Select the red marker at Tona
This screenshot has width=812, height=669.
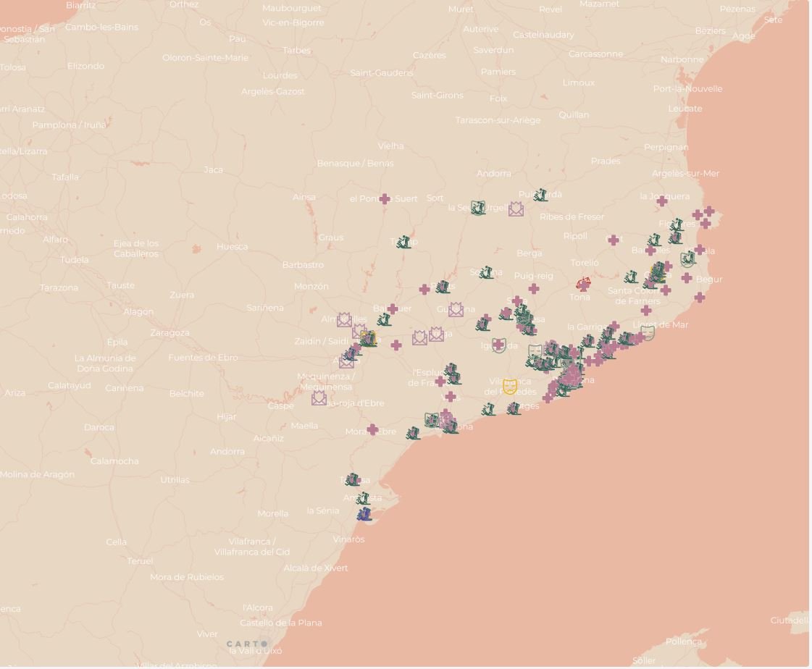pyautogui.click(x=584, y=282)
